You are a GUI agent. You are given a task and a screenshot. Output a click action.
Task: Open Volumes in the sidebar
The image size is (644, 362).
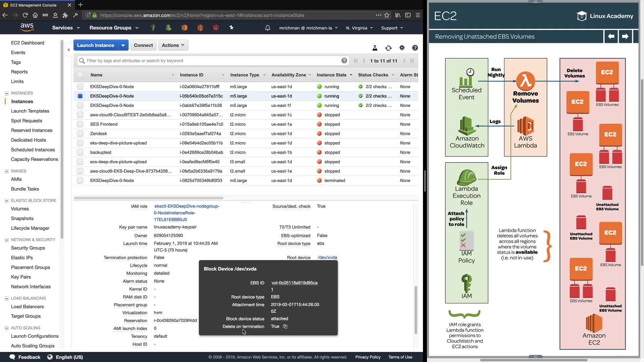coord(20,209)
